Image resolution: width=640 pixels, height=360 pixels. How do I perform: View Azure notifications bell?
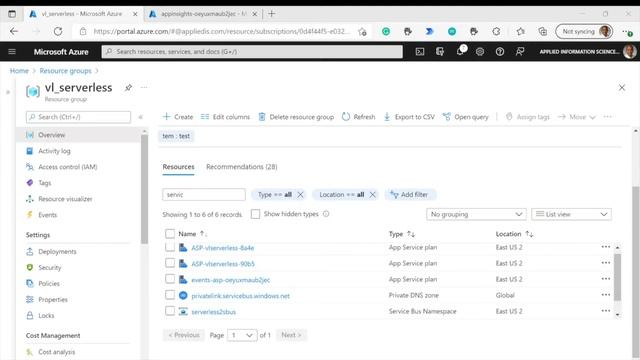click(460, 51)
